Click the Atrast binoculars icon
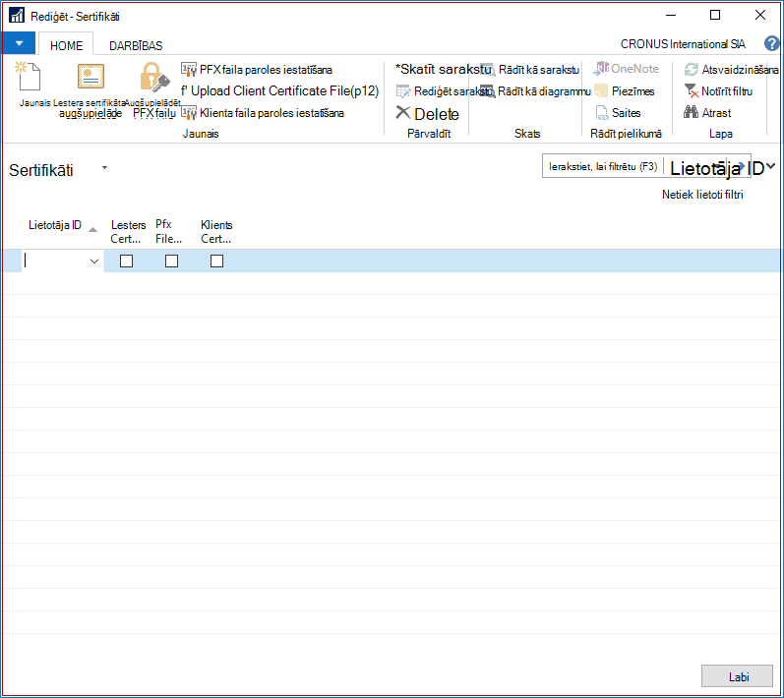 [x=691, y=112]
